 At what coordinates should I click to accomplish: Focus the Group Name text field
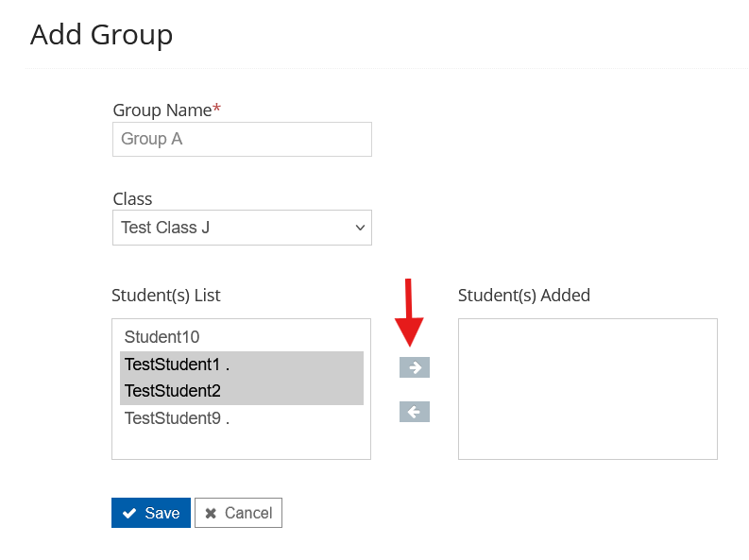[x=242, y=139]
